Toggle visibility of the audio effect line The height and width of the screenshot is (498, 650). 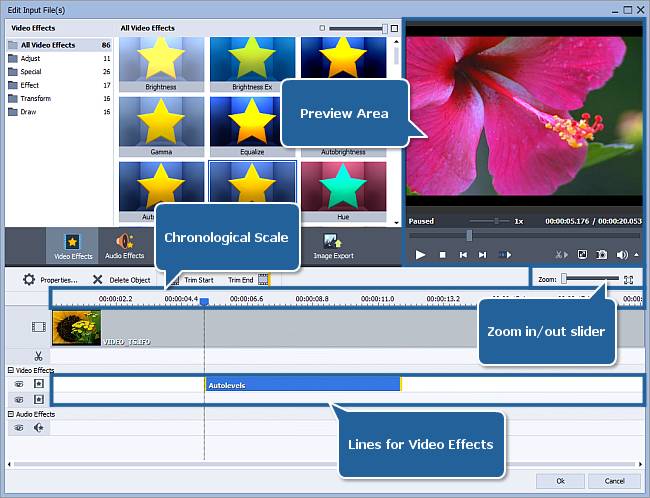(x=19, y=428)
